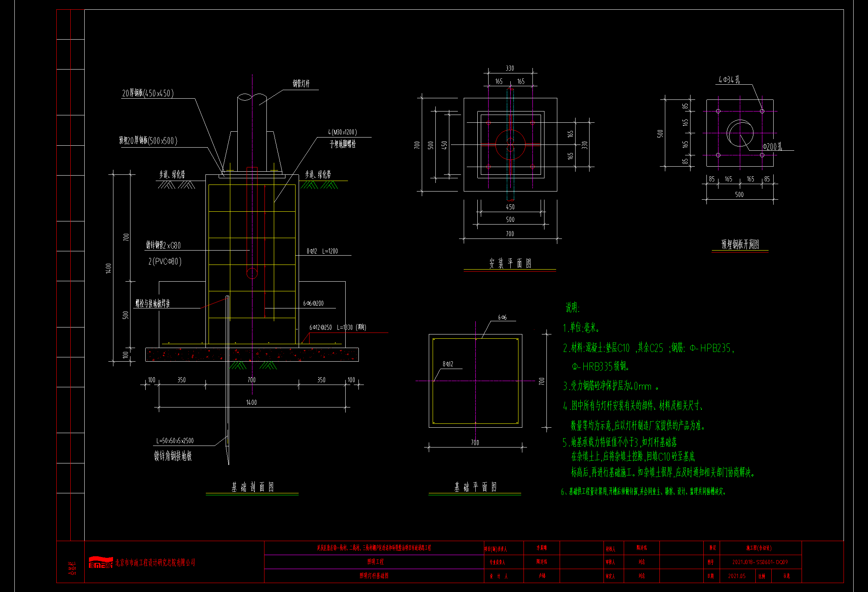Click the 安装平面图 drawing title
This screenshot has height=592, width=868.
click(510, 263)
